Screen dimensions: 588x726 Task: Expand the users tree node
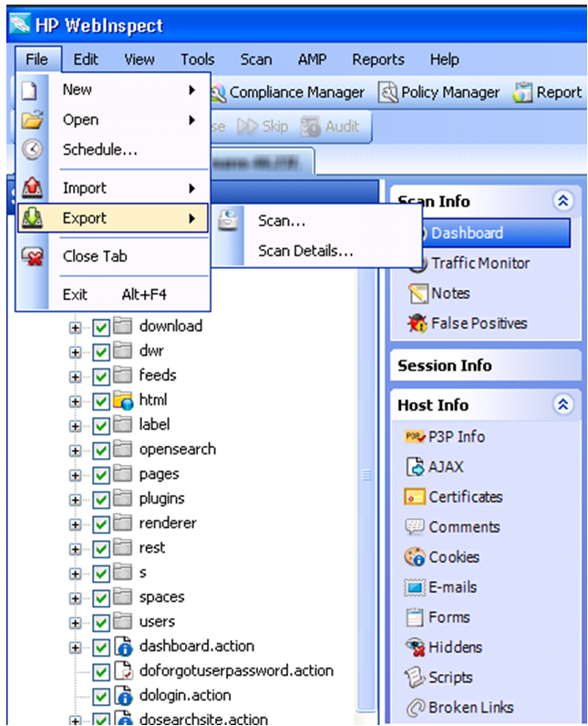75,623
